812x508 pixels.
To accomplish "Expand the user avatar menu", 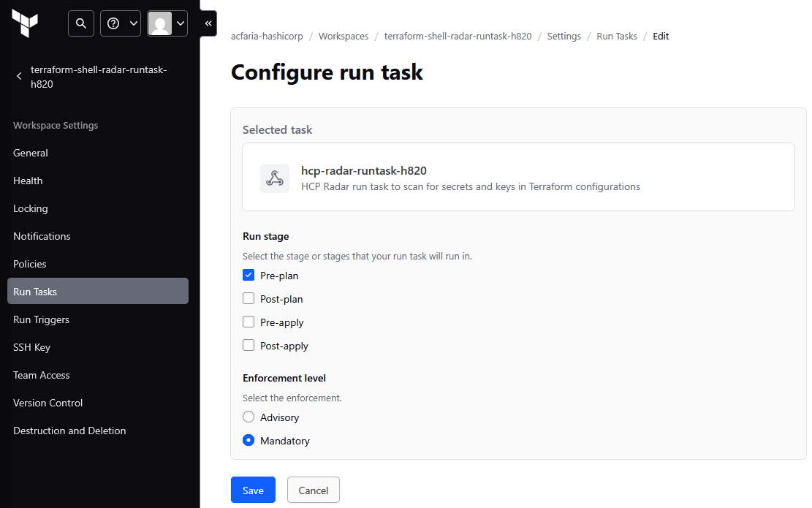I will (x=167, y=23).
